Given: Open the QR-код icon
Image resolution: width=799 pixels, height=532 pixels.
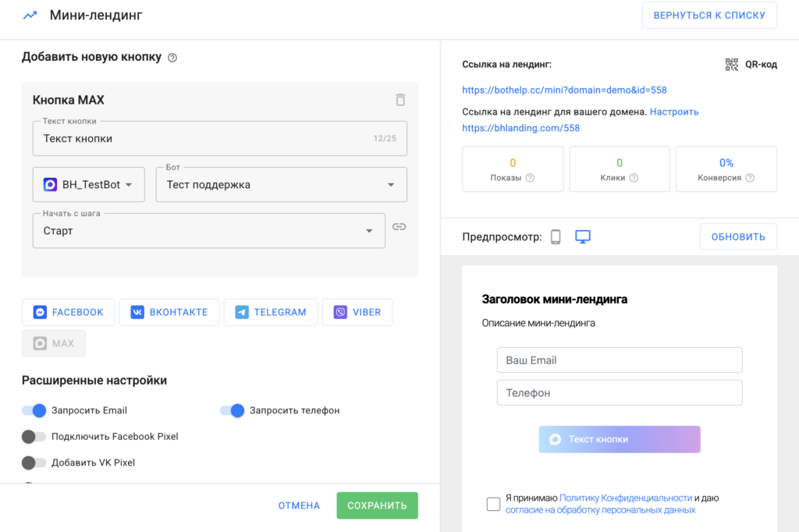Looking at the screenshot, I should [731, 65].
